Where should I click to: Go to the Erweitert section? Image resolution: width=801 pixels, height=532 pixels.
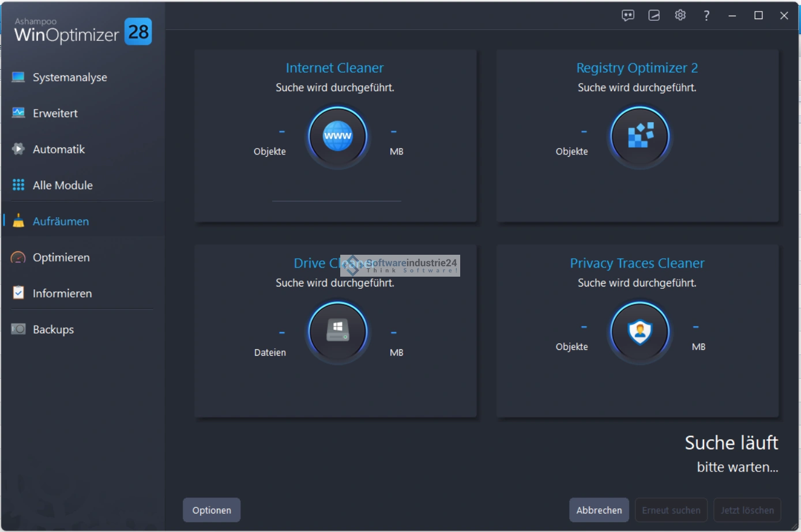coord(55,114)
